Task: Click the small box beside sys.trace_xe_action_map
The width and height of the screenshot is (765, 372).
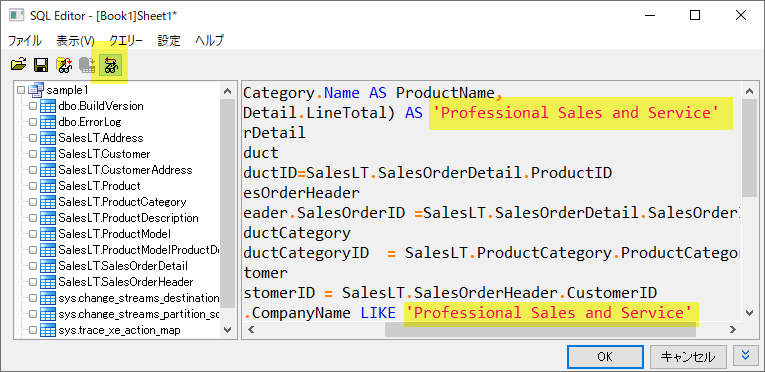Action: pyautogui.click(x=33, y=330)
